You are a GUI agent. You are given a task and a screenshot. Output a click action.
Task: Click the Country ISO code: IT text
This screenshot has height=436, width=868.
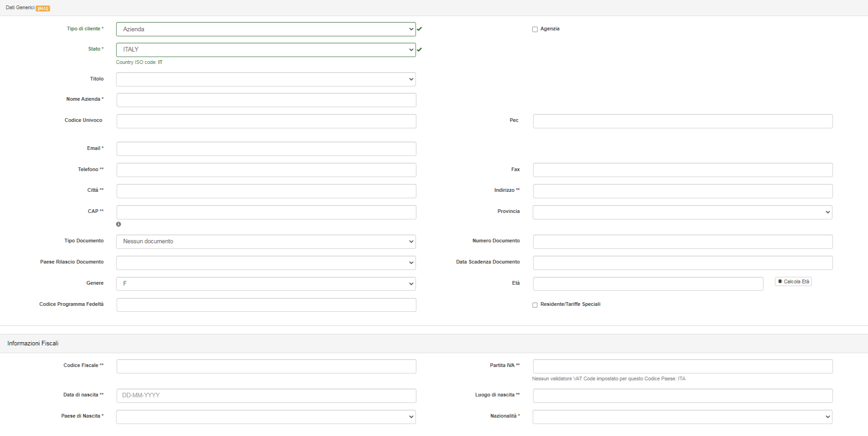[x=139, y=63]
